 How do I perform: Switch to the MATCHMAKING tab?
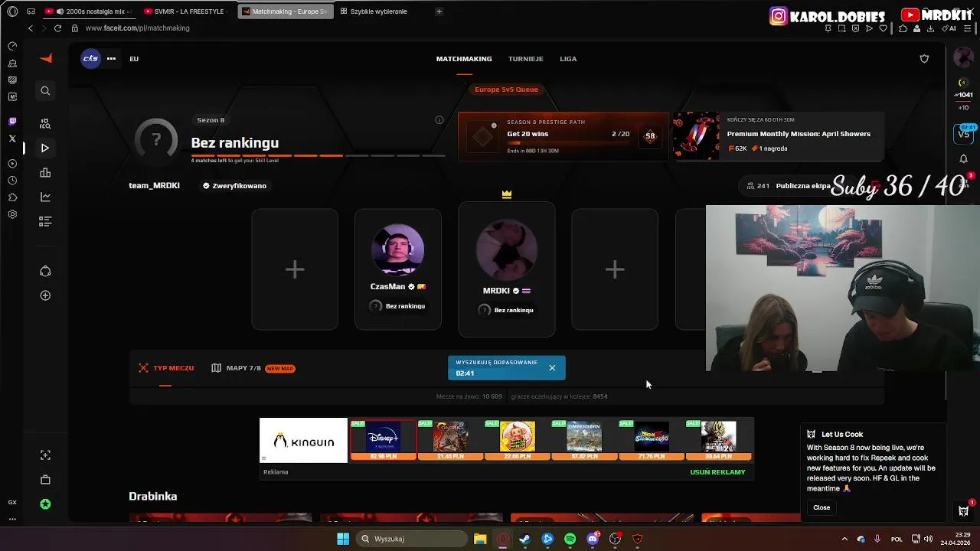[464, 59]
